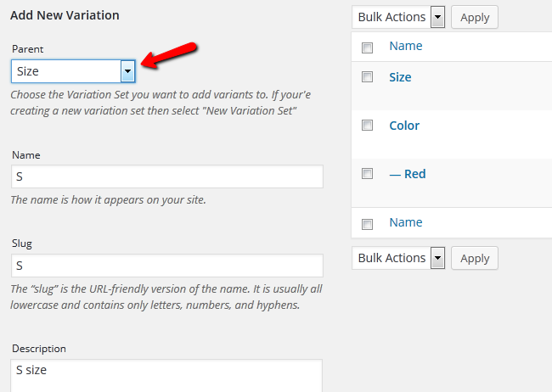Select the checkbox next to Red
The width and height of the screenshot is (552, 392).
tap(367, 174)
